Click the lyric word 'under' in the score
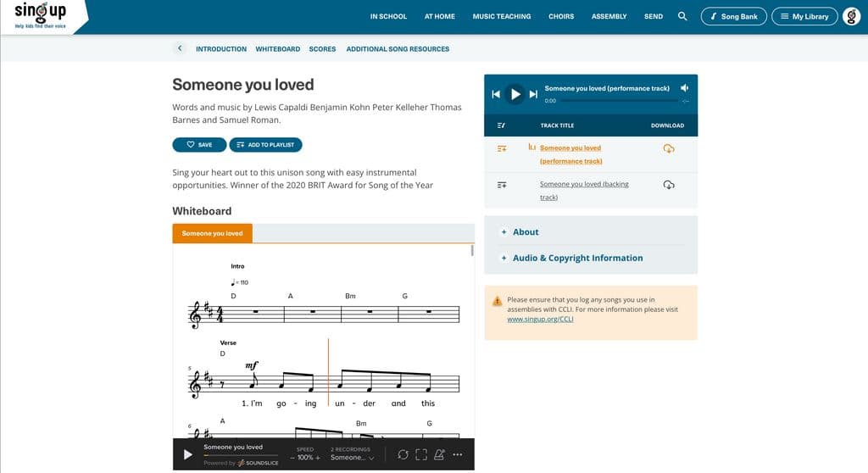Screen dimensions: 868x473 (x=355, y=403)
